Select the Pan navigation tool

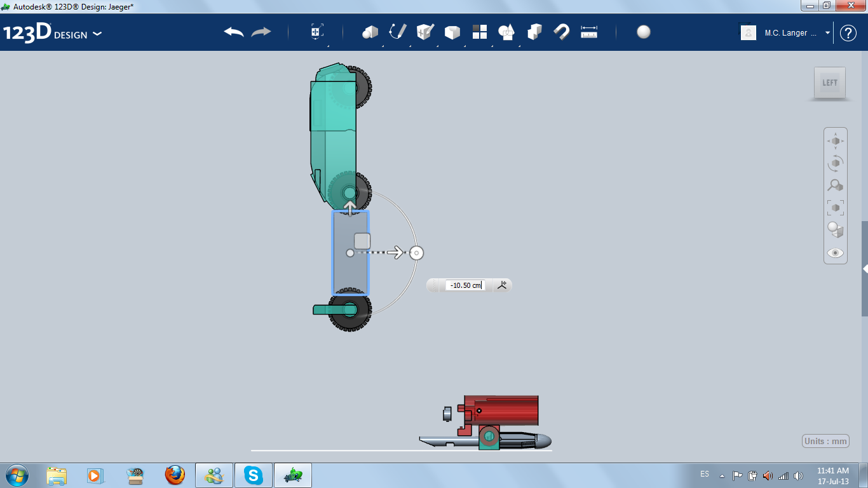coord(836,140)
